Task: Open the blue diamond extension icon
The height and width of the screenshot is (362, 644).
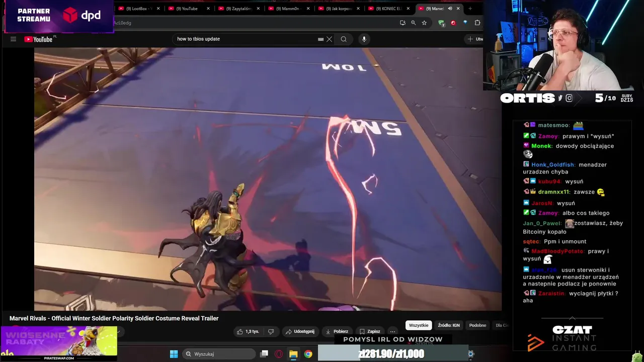Action: tap(465, 23)
